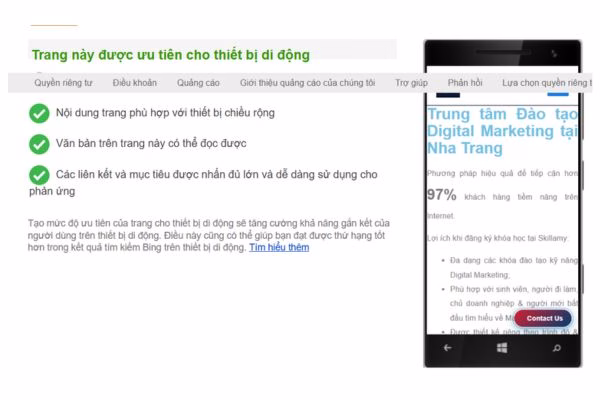600x400 pixels.
Task: Click text Văn bản trên trang này có thể đọc được
Action: point(151,144)
